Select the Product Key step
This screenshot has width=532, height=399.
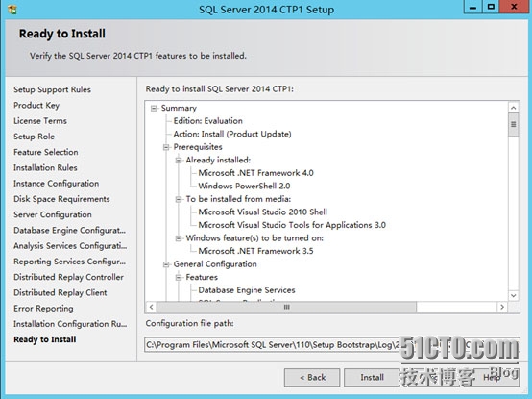[36, 105]
